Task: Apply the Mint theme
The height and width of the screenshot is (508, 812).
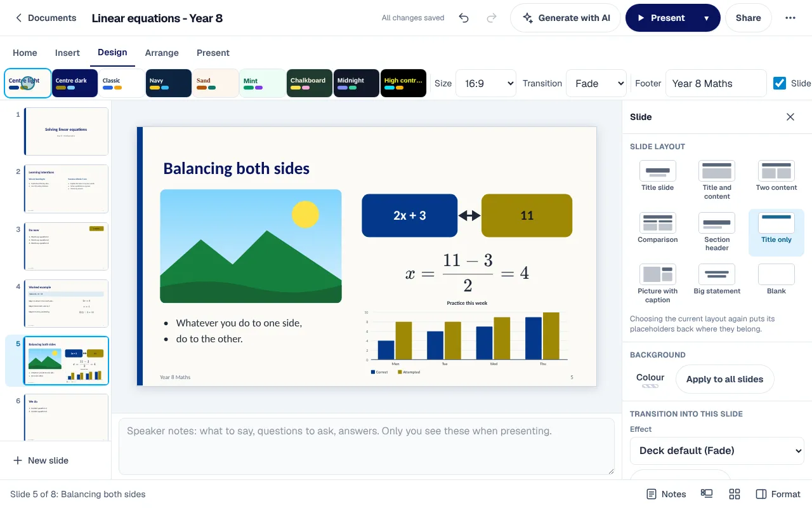Action: pyautogui.click(x=262, y=83)
